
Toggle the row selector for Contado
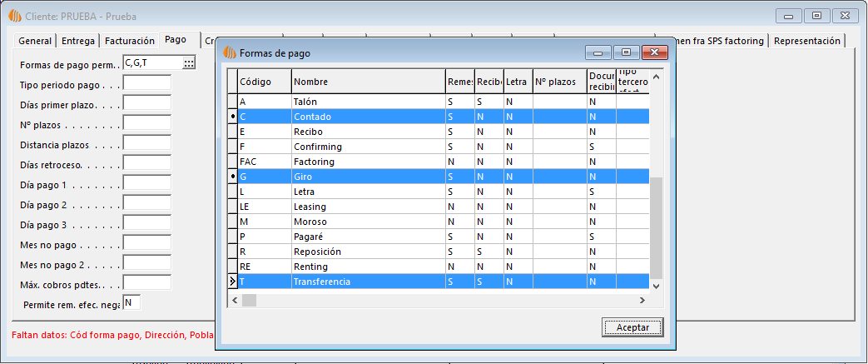tap(232, 117)
